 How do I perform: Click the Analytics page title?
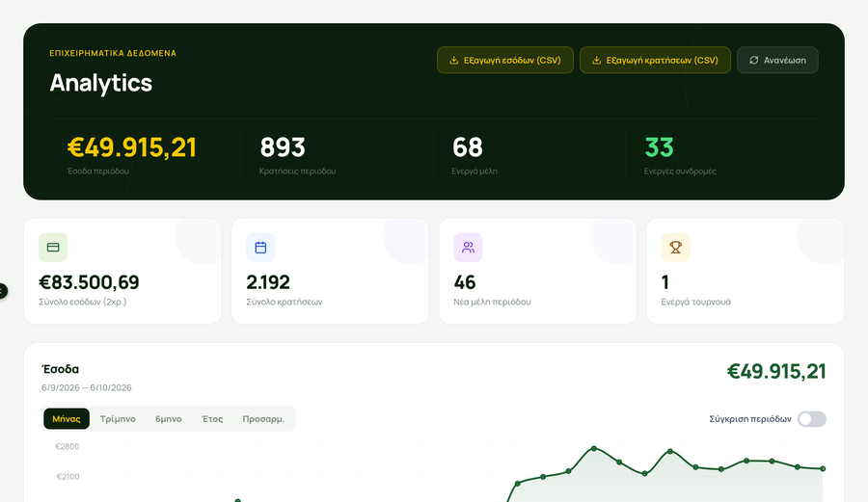pyautogui.click(x=100, y=83)
